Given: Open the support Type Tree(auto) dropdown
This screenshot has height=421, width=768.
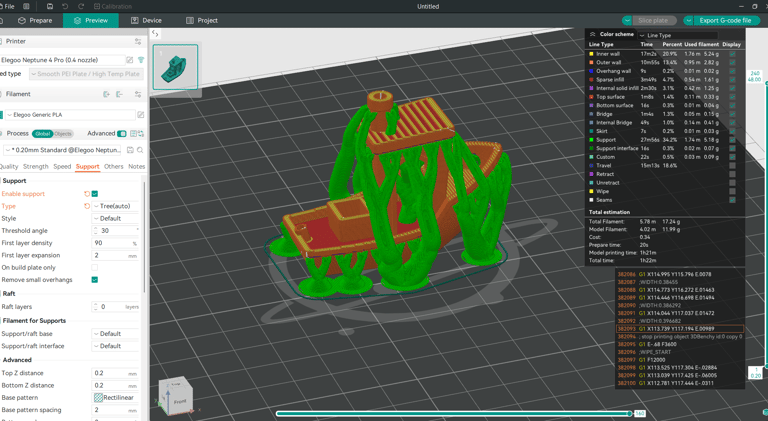Looking at the screenshot, I should pyautogui.click(x=116, y=206).
